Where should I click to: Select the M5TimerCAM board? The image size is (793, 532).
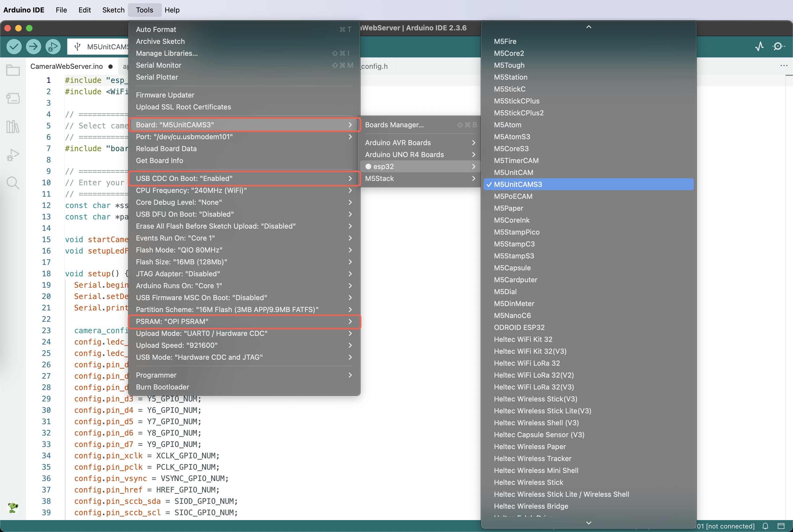pos(589,160)
